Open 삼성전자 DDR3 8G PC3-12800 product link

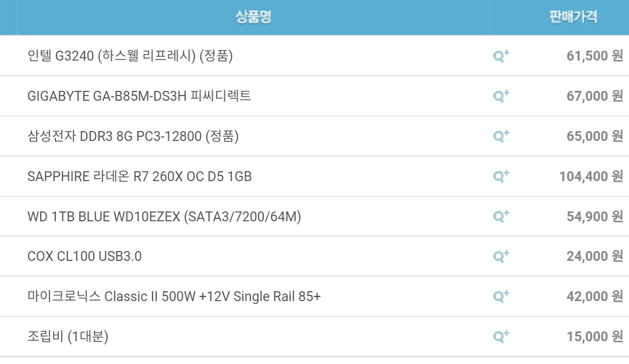tap(133, 136)
